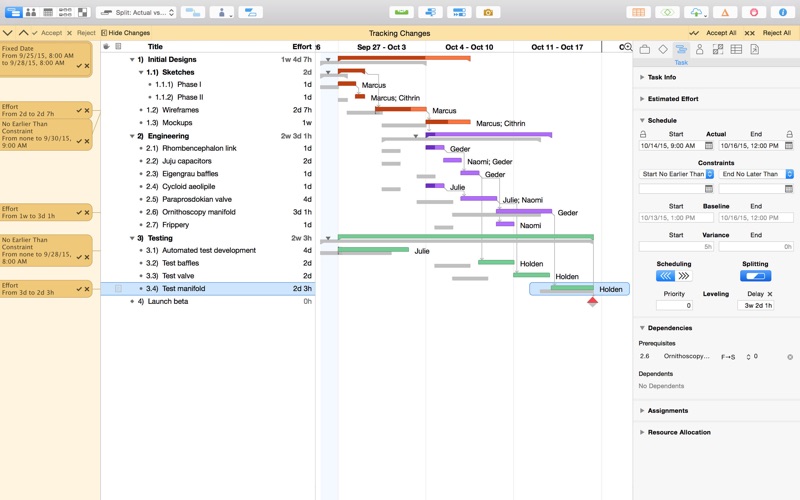
Task: Select the forward Scheduling direction button
Action: (x=683, y=276)
